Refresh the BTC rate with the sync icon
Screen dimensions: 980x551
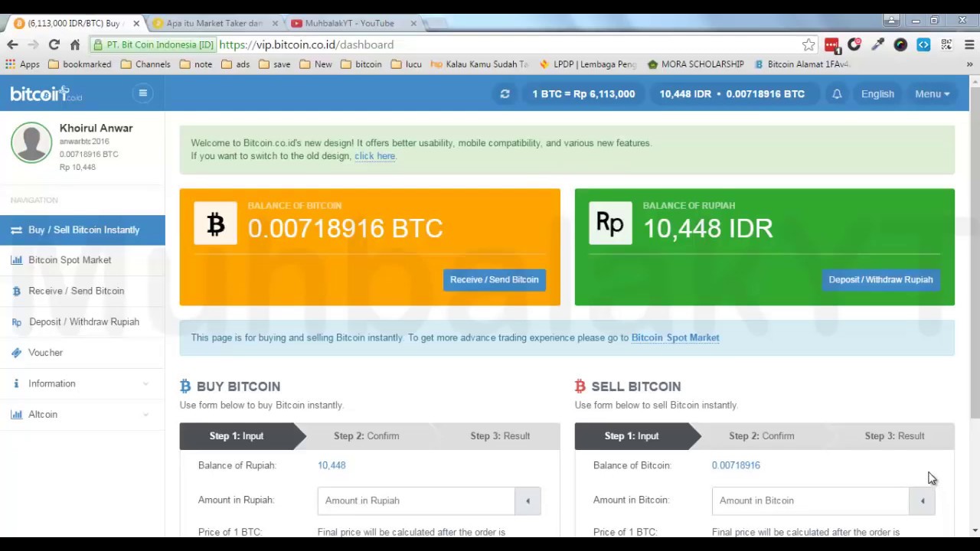pyautogui.click(x=505, y=94)
